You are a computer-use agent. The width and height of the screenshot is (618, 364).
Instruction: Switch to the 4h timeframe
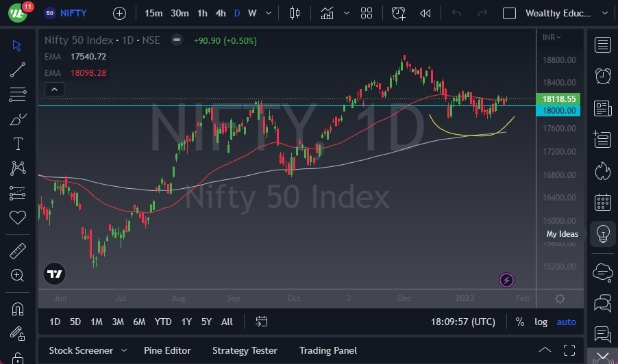click(x=221, y=13)
